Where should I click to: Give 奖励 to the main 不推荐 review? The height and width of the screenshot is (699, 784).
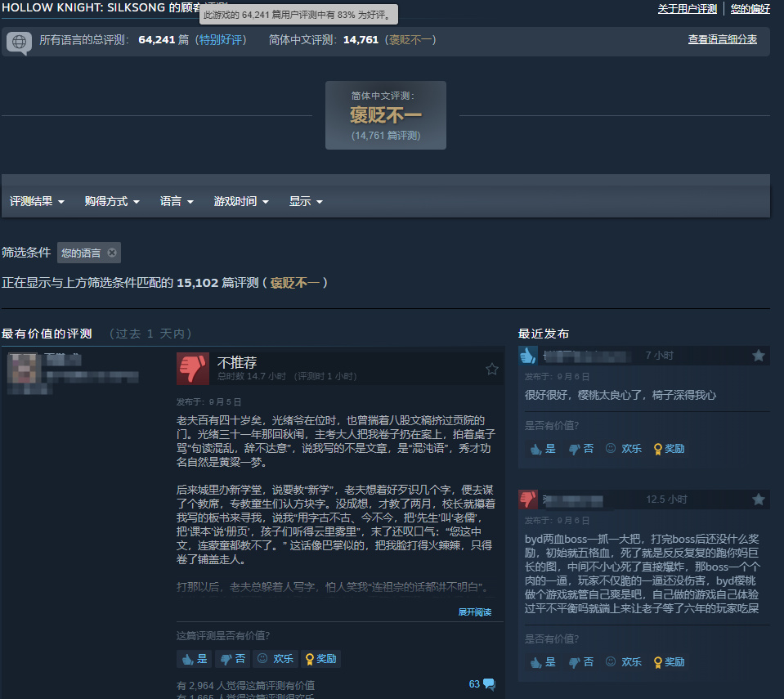[x=320, y=659]
